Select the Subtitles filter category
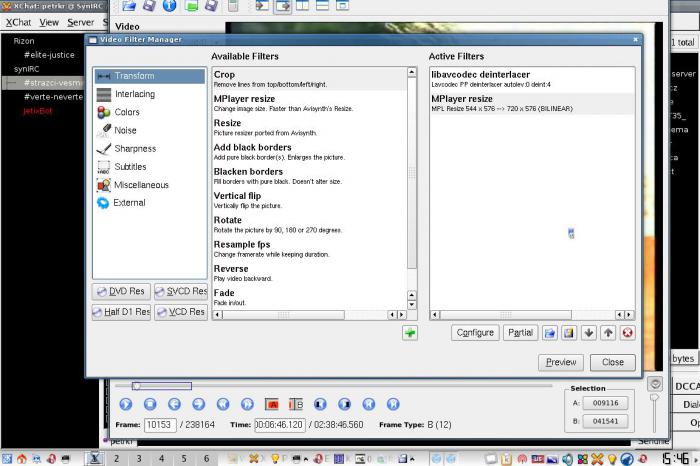The width and height of the screenshot is (700, 466). point(150,167)
